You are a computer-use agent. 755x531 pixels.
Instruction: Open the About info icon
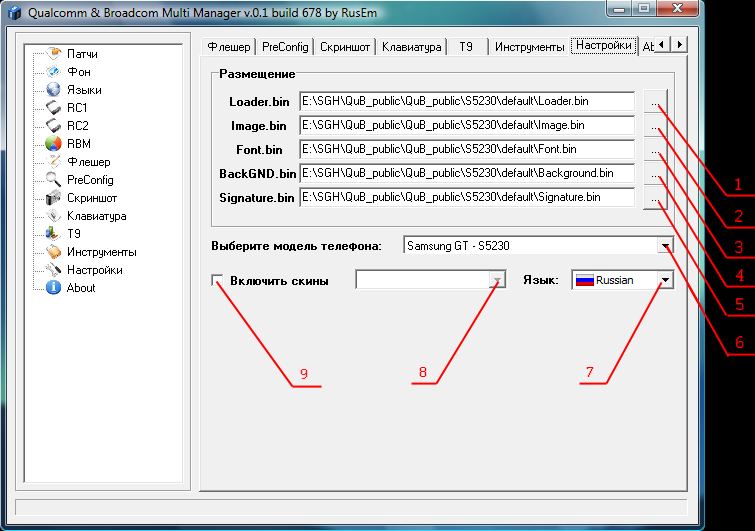55,288
